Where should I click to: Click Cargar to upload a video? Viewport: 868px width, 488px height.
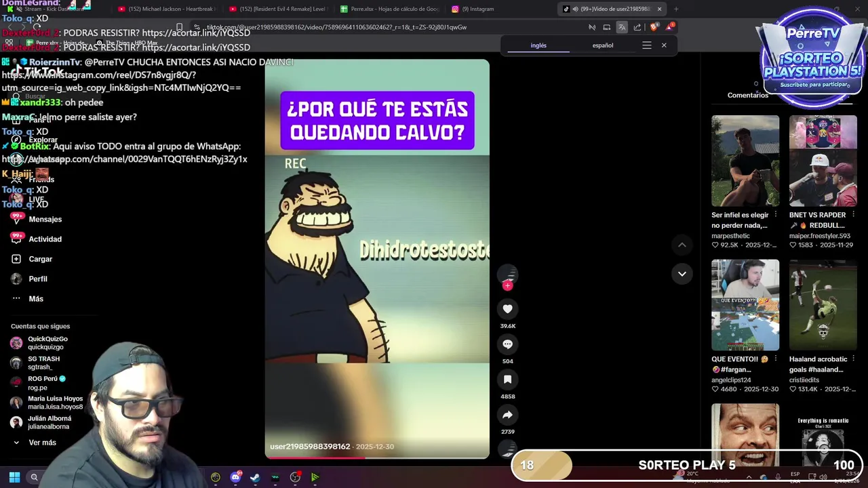[32, 259]
